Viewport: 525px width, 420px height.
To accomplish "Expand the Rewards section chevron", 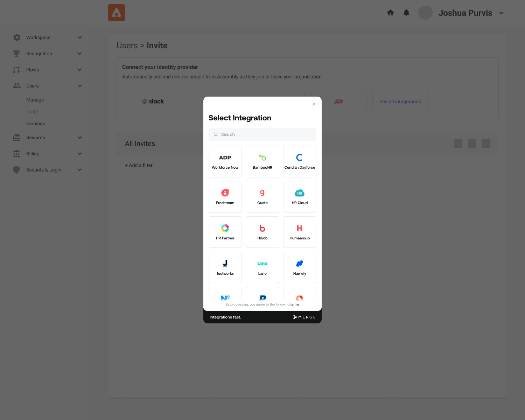I will click(79, 138).
